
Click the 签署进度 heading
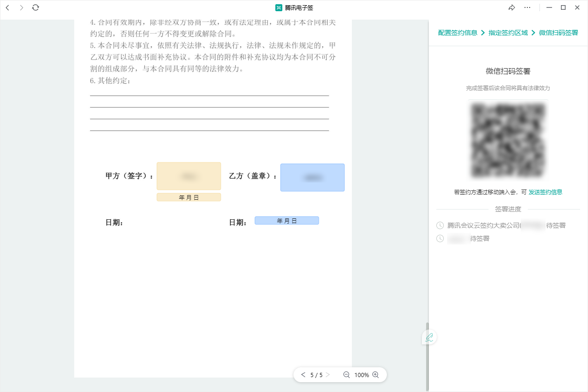click(x=508, y=209)
